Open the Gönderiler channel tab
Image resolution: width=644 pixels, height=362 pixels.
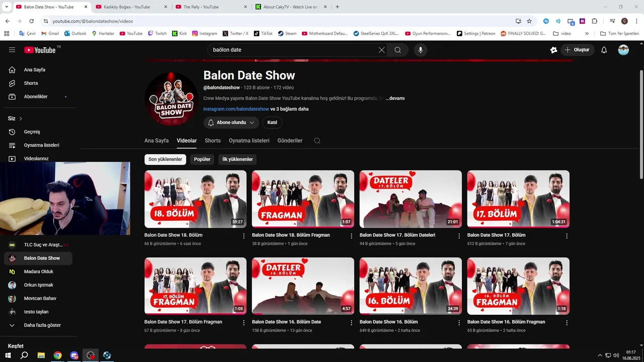[x=290, y=141]
